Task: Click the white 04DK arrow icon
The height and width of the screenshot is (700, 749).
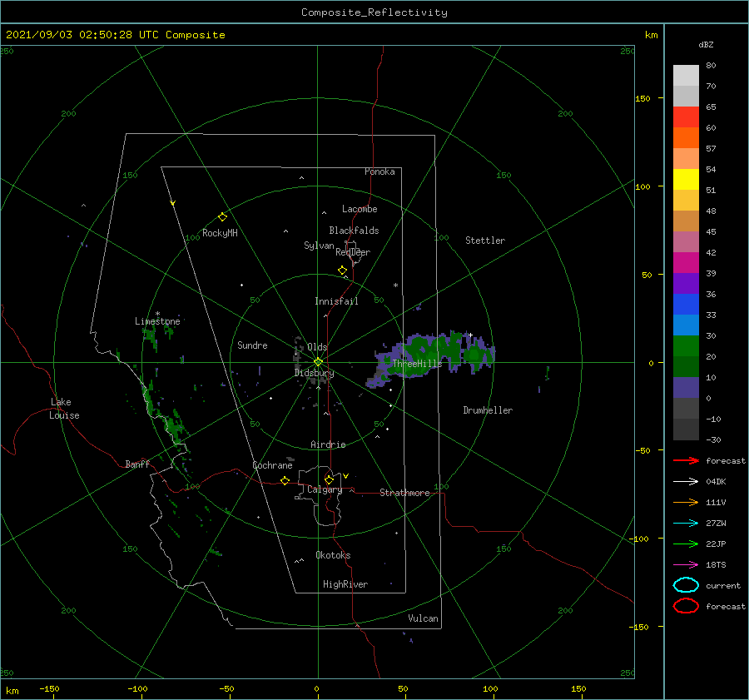Action: tap(686, 482)
